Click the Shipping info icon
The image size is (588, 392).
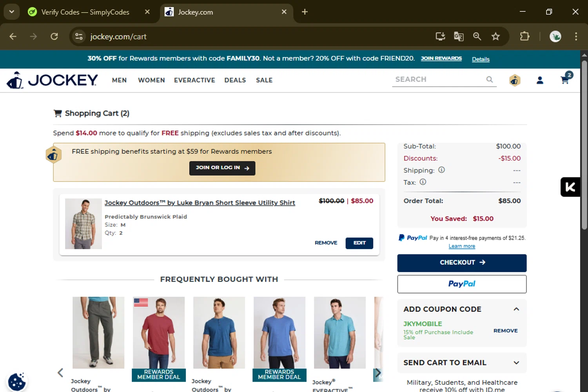pos(441,170)
